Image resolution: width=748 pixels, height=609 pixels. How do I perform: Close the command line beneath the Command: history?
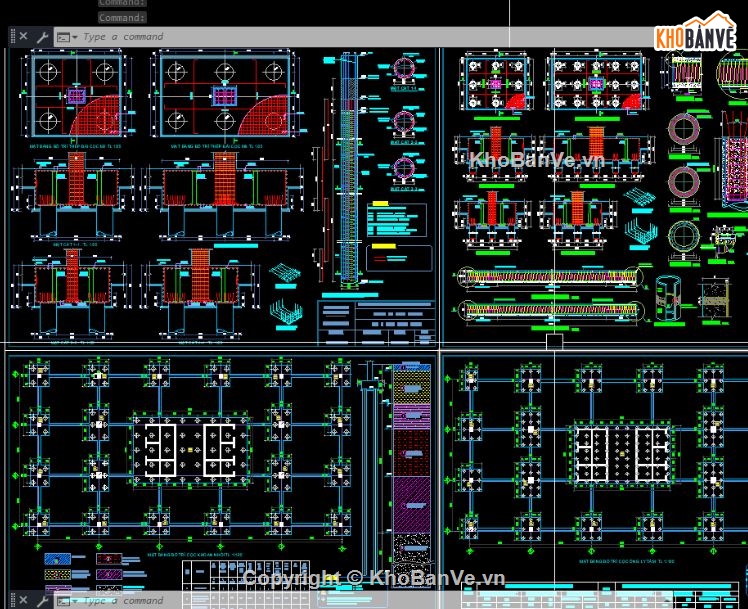tap(23, 36)
